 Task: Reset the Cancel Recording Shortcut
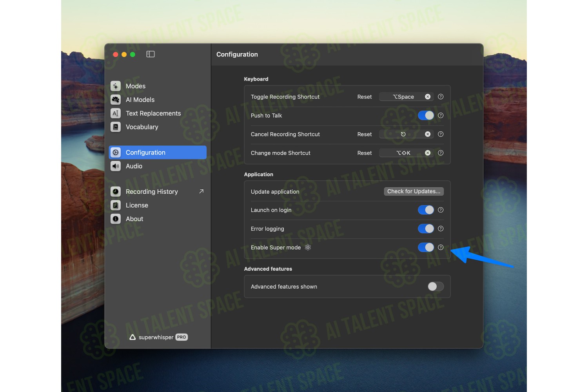click(x=365, y=134)
